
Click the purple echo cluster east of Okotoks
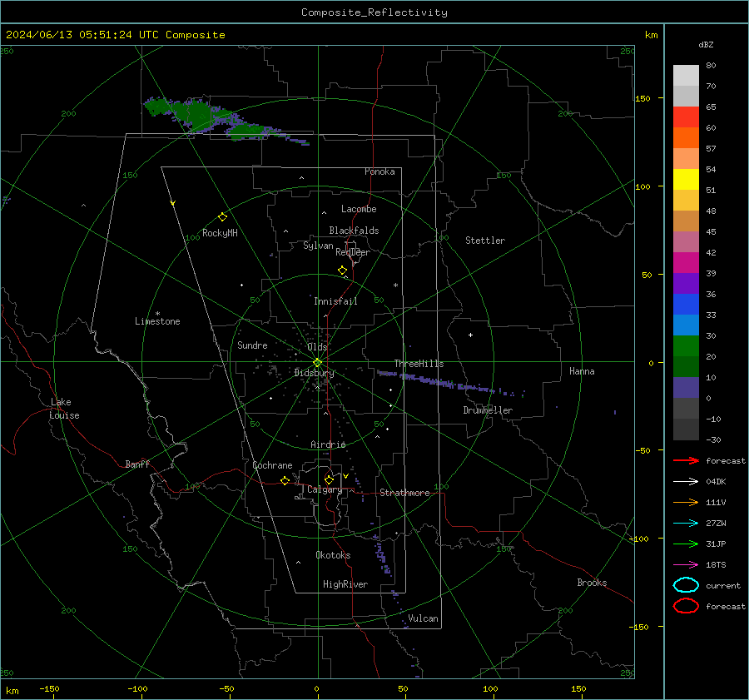point(382,554)
